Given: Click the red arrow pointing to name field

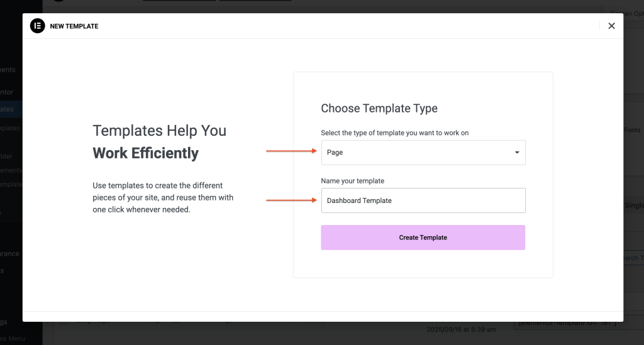Looking at the screenshot, I should (292, 200).
